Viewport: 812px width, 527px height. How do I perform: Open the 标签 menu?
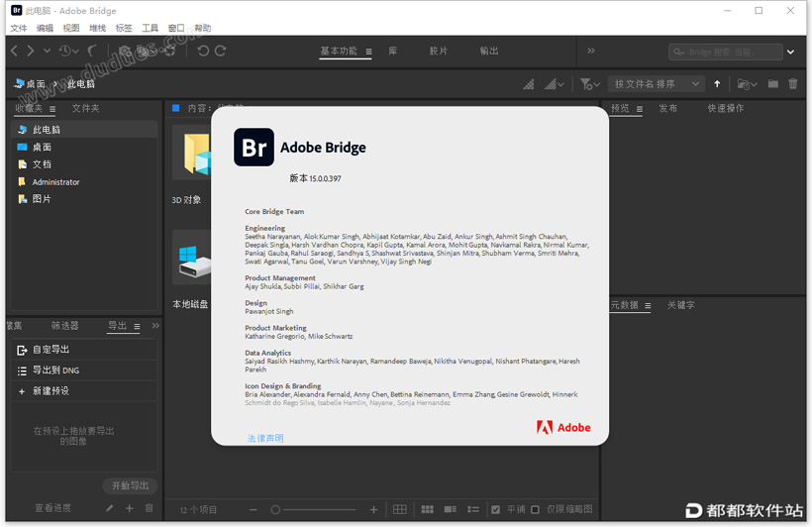pos(123,28)
